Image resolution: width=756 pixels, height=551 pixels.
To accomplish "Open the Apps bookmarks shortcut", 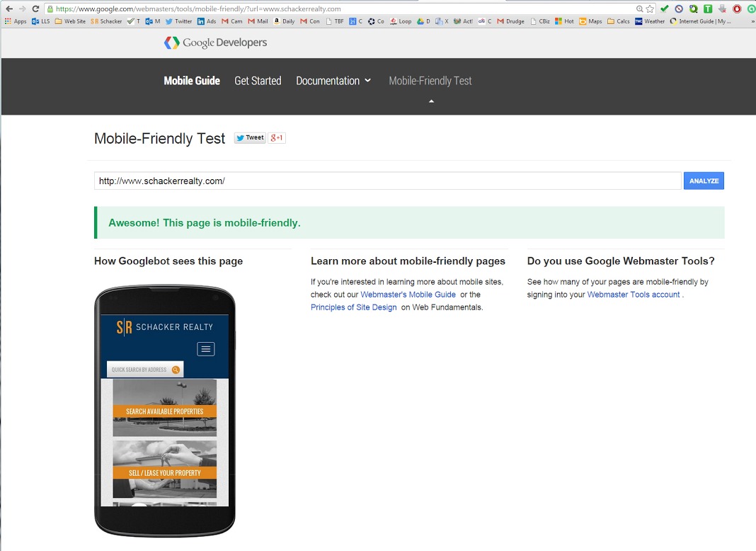I will tap(16, 21).
